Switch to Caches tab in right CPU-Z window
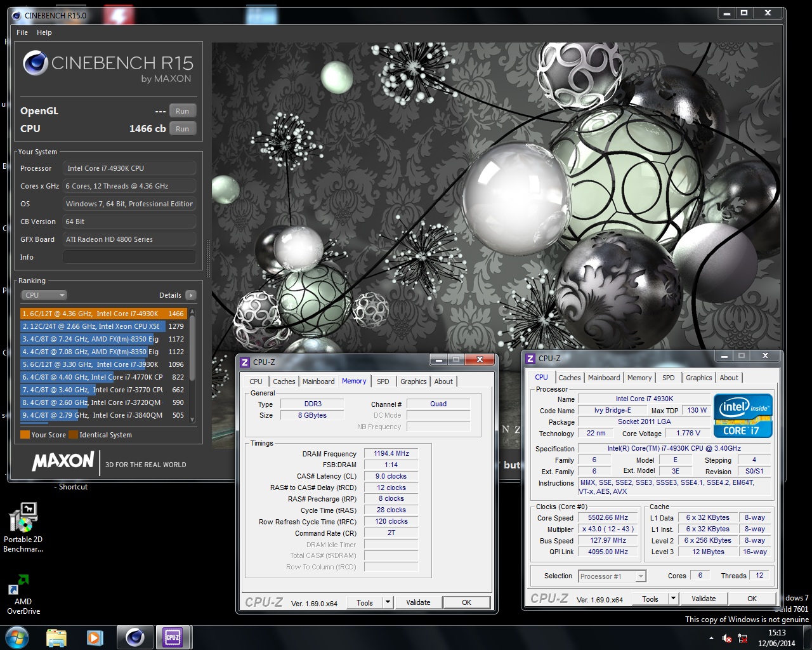The width and height of the screenshot is (812, 650). (569, 378)
